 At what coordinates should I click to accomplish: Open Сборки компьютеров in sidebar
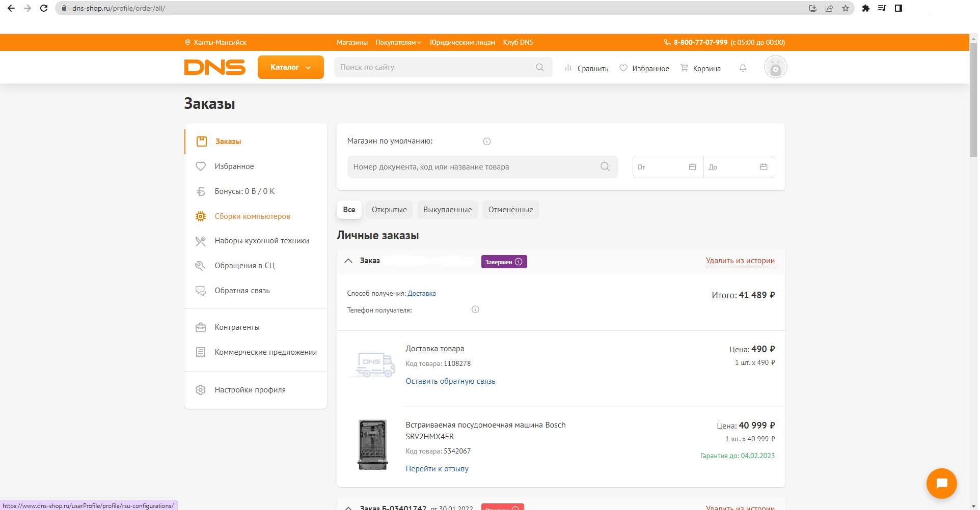pos(256,216)
